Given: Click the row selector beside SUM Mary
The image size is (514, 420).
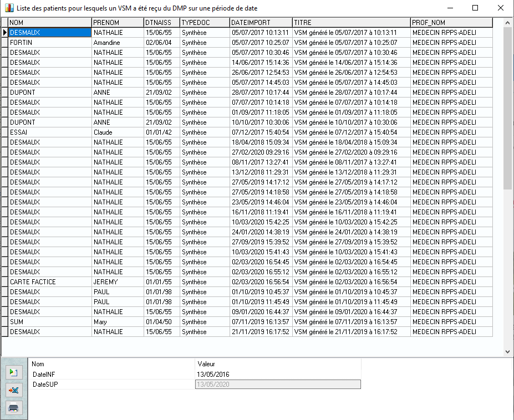Looking at the screenshot, I should click(x=4, y=322).
